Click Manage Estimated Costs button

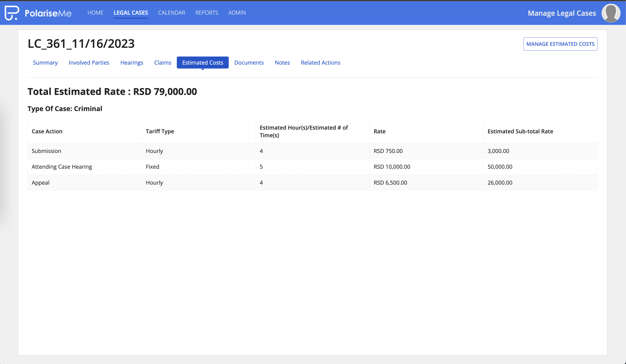point(560,44)
